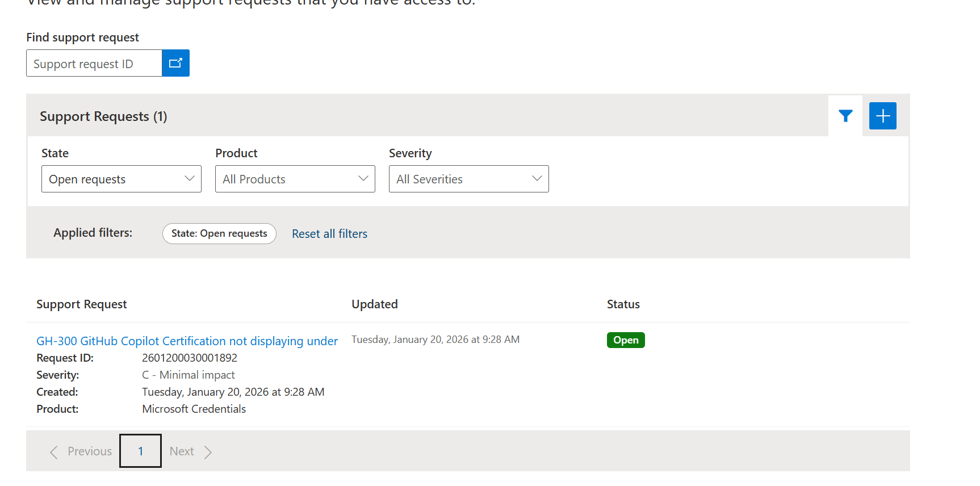Click Reset all filters link

[329, 234]
